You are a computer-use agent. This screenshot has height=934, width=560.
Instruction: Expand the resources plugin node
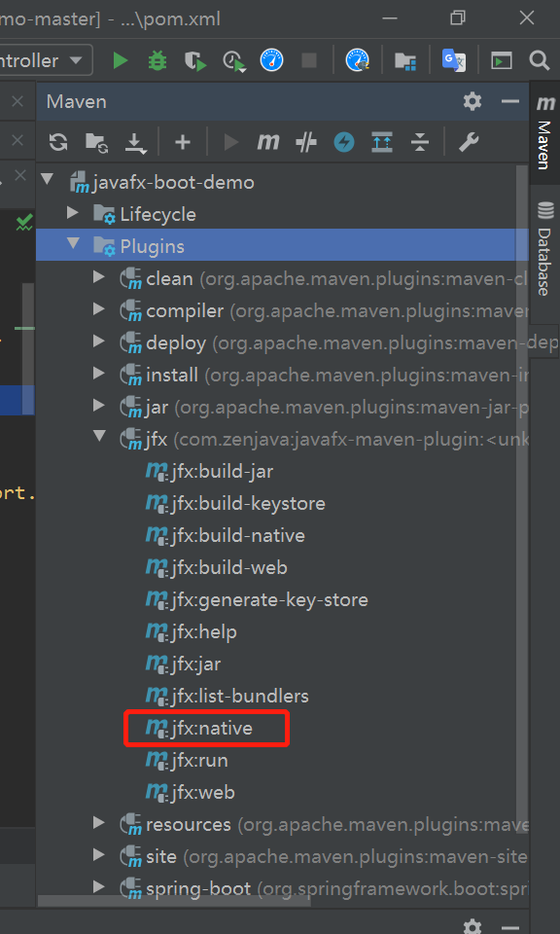click(x=99, y=824)
